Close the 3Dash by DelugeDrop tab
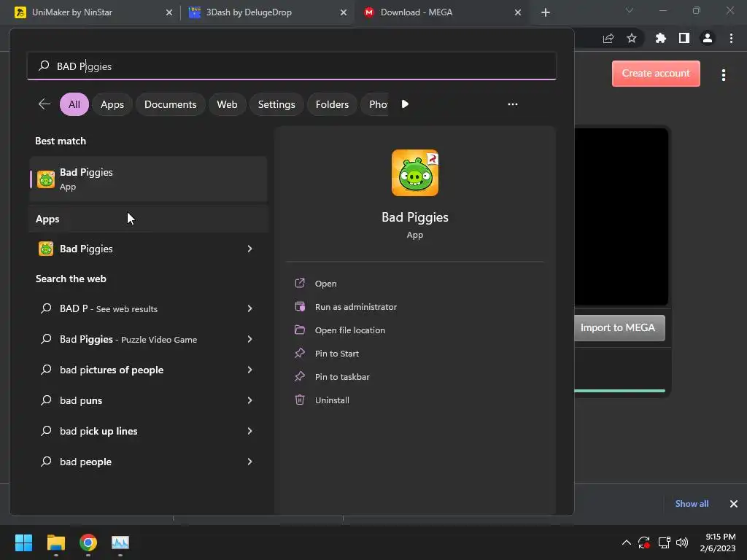 (344, 12)
